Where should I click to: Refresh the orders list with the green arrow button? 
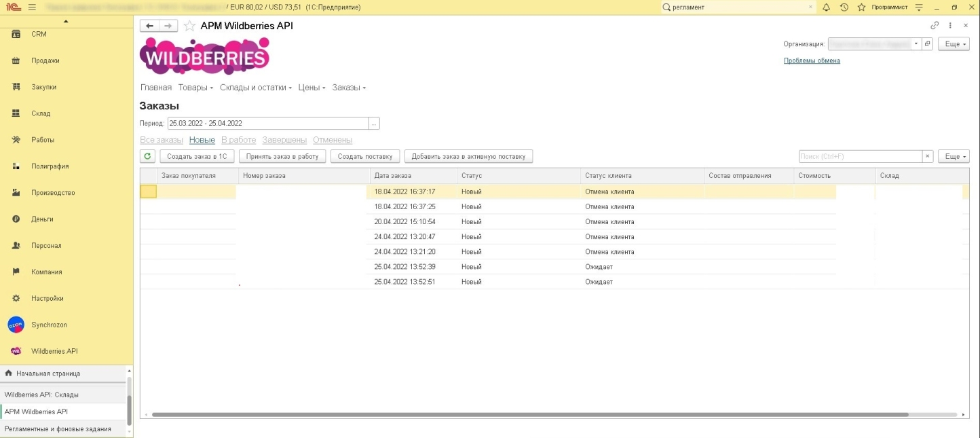(148, 157)
